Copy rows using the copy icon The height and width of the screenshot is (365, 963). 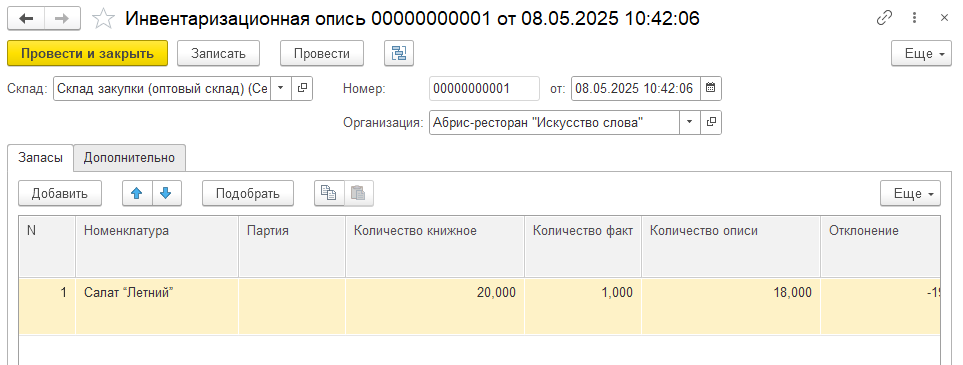point(329,194)
